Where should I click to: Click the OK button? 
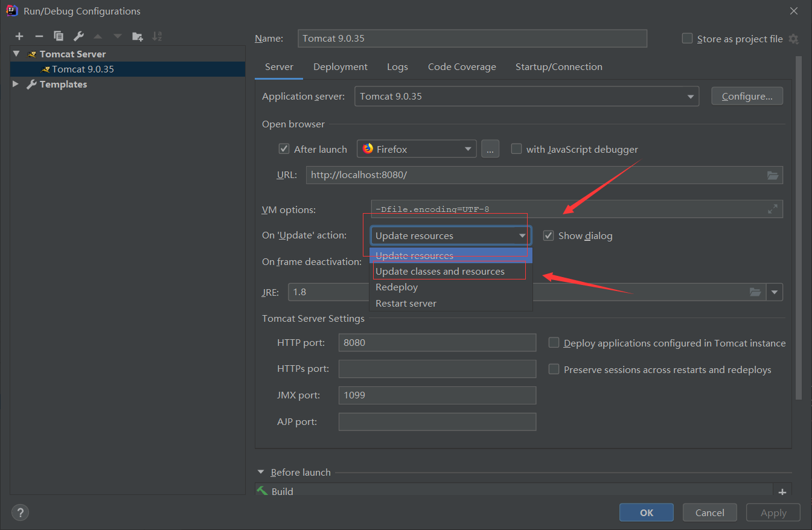tap(647, 512)
